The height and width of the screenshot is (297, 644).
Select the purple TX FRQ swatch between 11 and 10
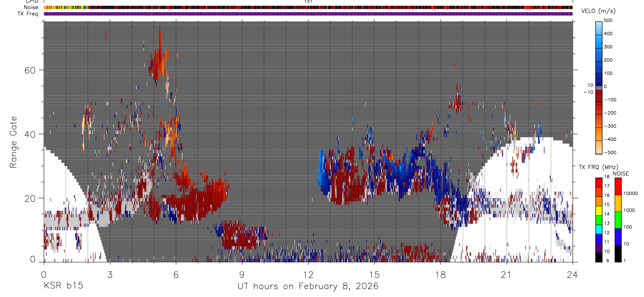pos(598,248)
